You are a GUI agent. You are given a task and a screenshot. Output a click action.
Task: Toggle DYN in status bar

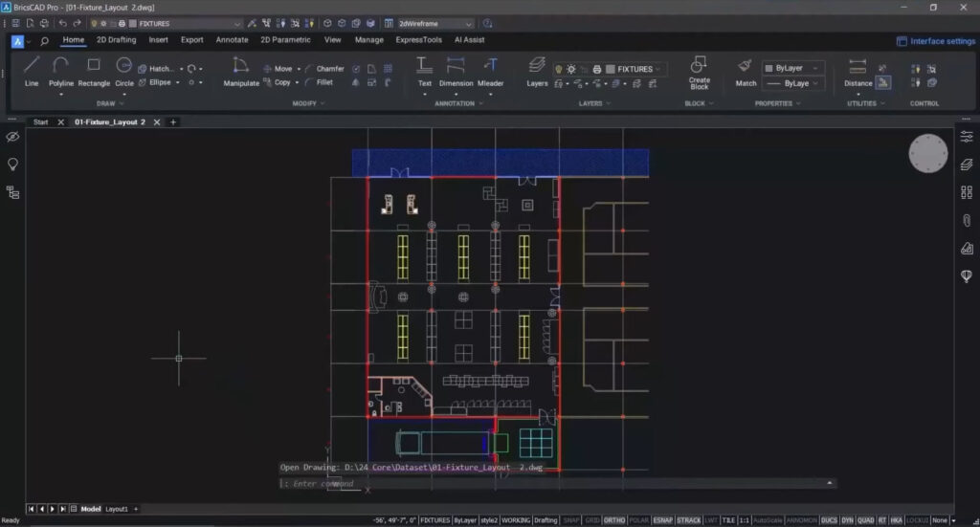click(x=847, y=520)
